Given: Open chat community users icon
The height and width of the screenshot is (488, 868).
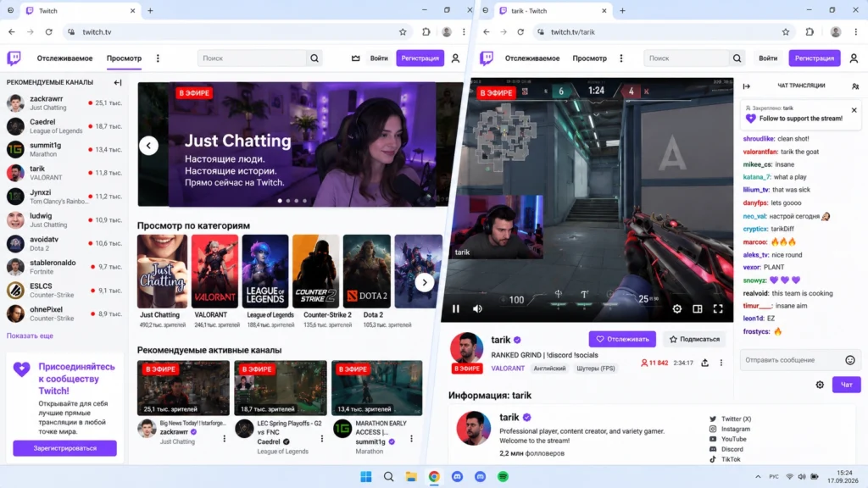Looking at the screenshot, I should click(x=855, y=86).
